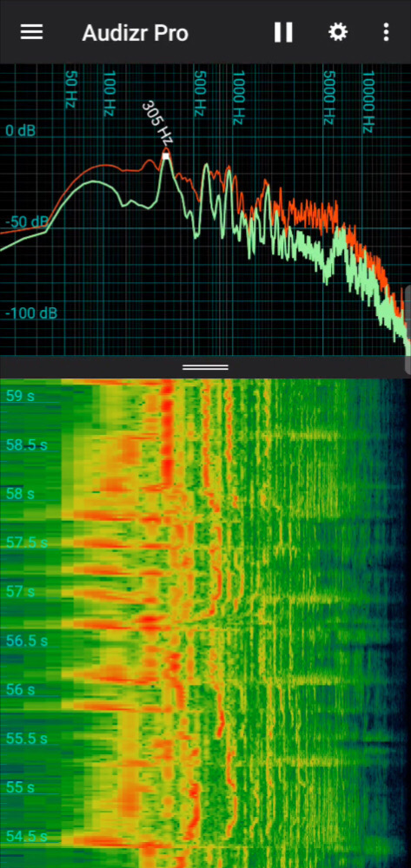Click the 57 s spectrogram time mark
The height and width of the screenshot is (868, 411).
20,591
